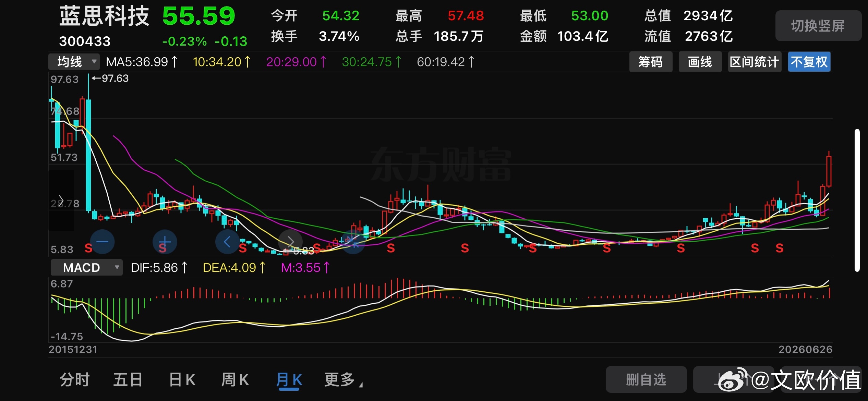Click the 金额 103.4亿 value

click(x=583, y=36)
